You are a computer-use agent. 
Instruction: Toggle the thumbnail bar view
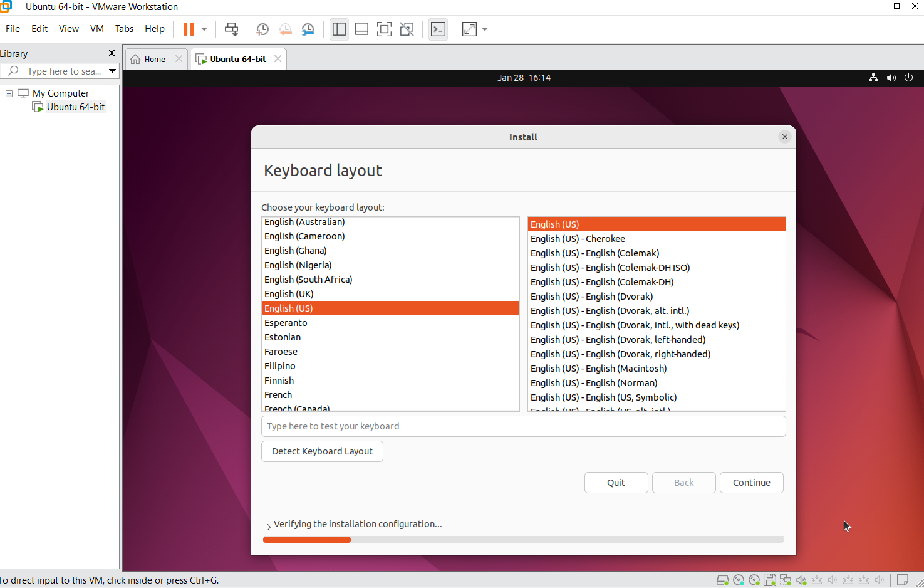pos(361,29)
